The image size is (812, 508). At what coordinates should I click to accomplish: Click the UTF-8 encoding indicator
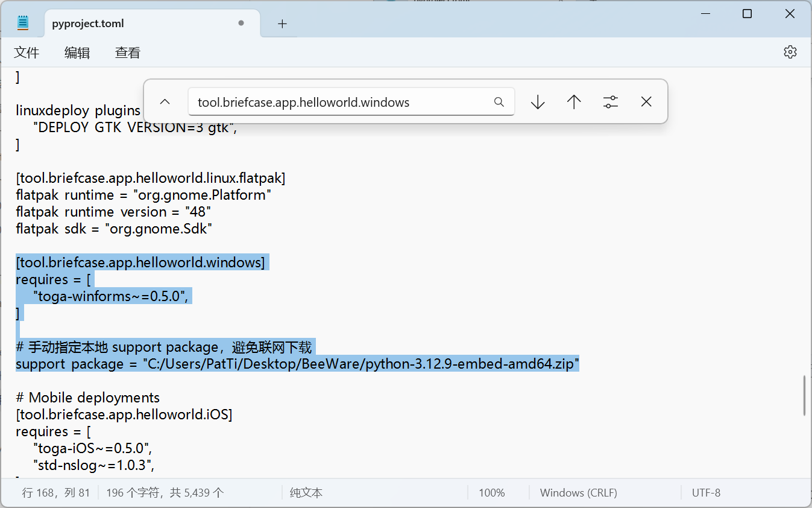click(x=706, y=493)
